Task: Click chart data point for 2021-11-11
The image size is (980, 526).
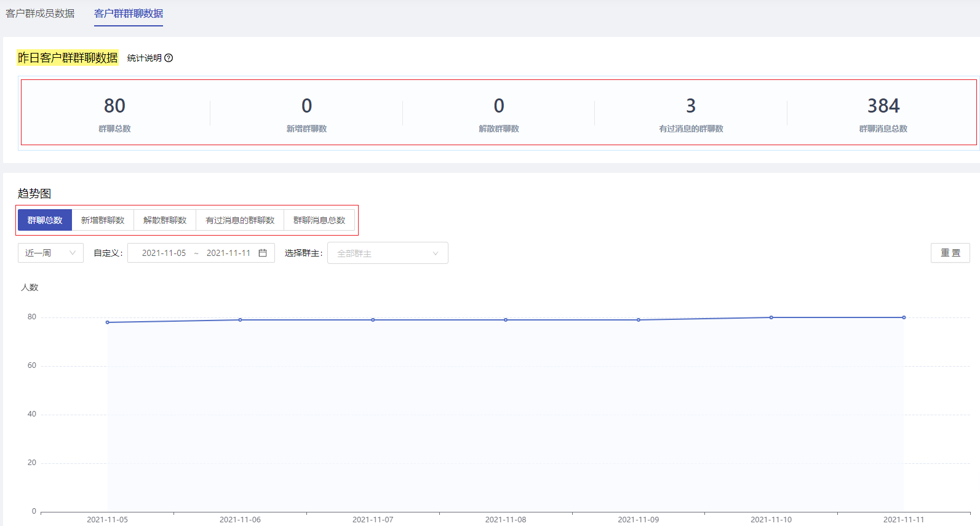Action: pyautogui.click(x=904, y=317)
